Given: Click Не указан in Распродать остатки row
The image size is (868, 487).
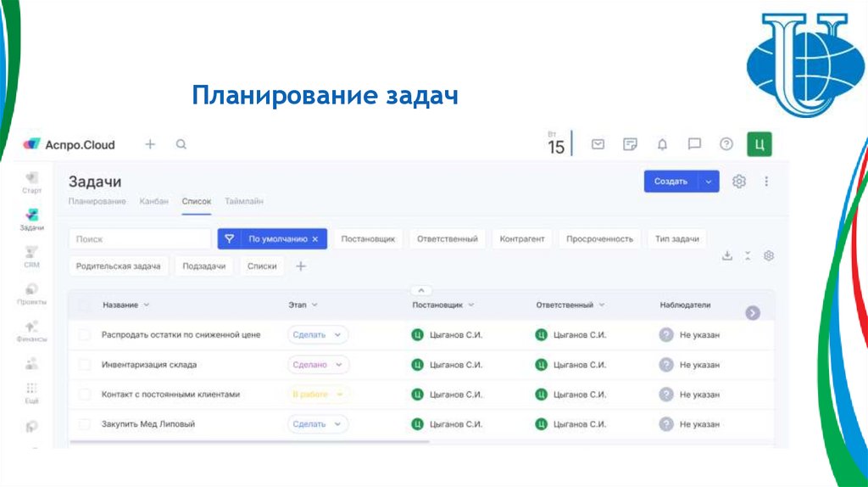Looking at the screenshot, I should point(699,335).
